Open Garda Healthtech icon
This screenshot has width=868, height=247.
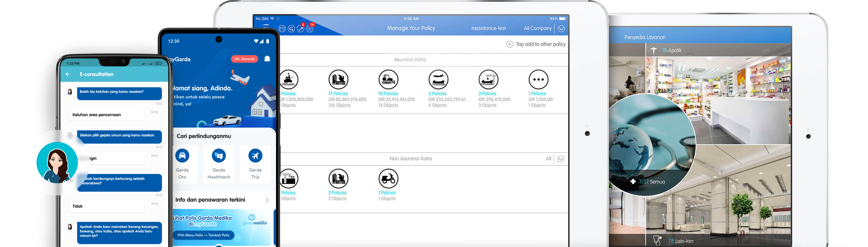tap(218, 156)
